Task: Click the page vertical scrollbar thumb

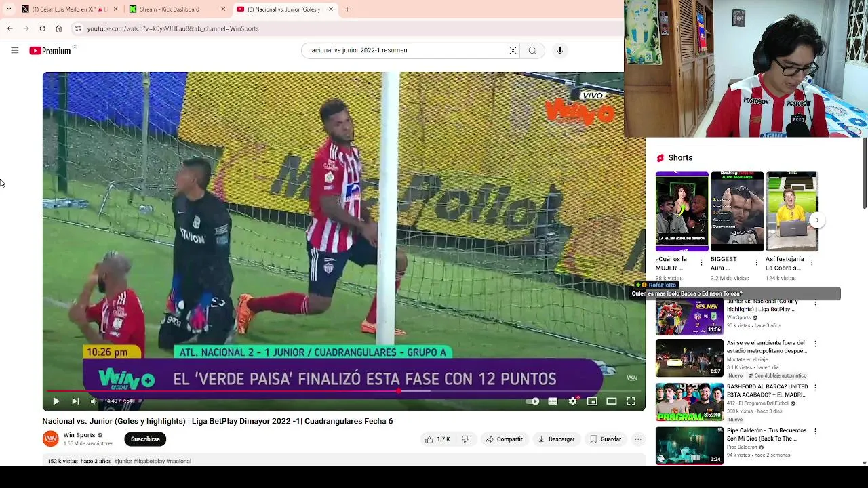Action: [x=864, y=173]
